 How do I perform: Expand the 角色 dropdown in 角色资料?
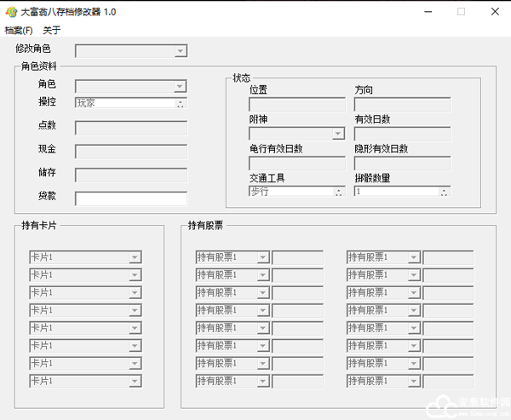180,86
